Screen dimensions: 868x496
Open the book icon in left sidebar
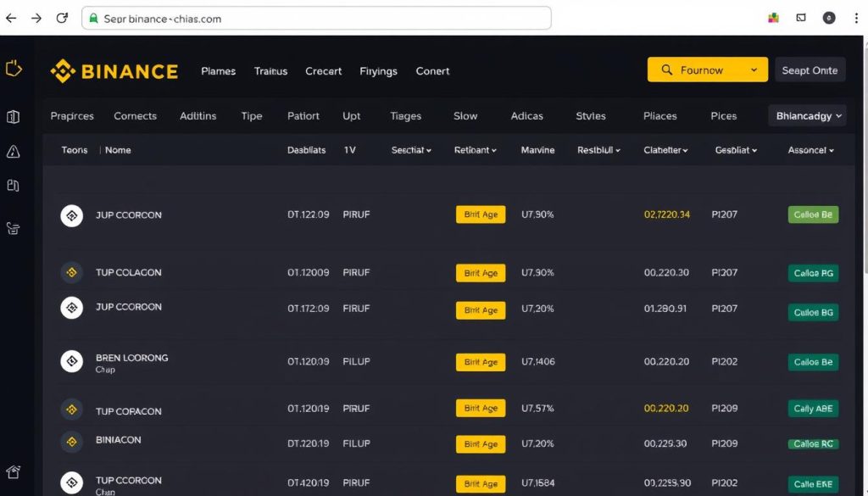pos(13,117)
